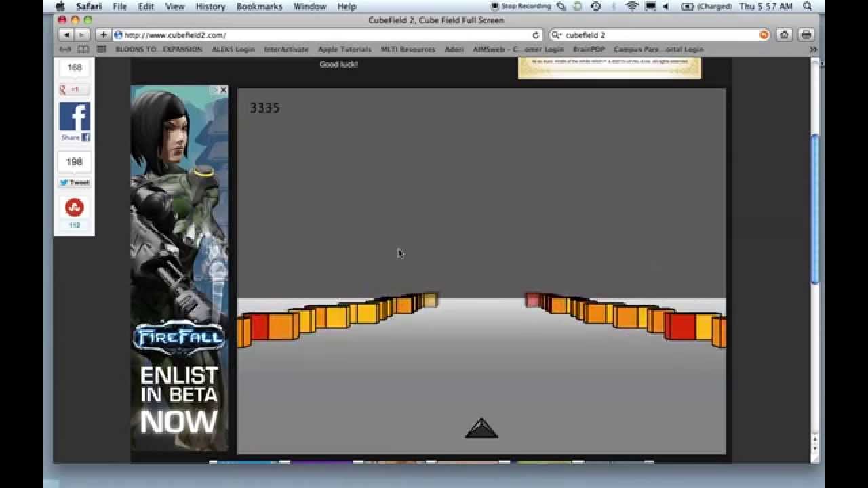Open the History menu
Image resolution: width=868 pixels, height=488 pixels.
pyautogui.click(x=210, y=7)
